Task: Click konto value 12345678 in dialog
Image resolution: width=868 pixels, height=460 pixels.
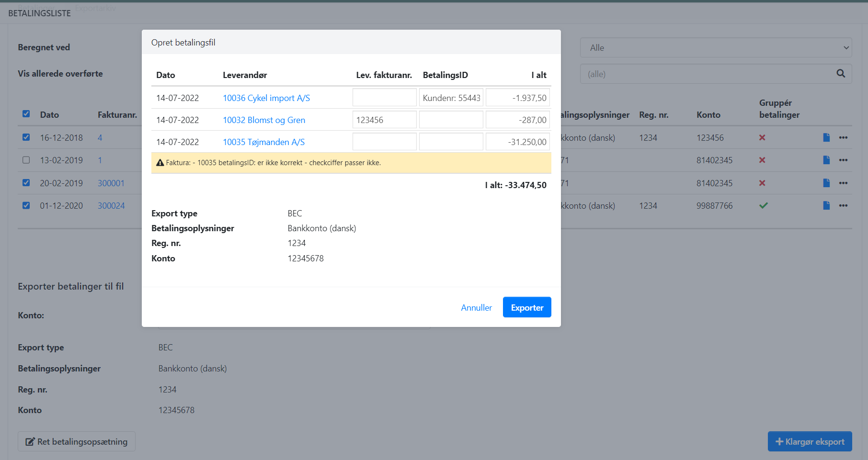Action: pos(306,258)
